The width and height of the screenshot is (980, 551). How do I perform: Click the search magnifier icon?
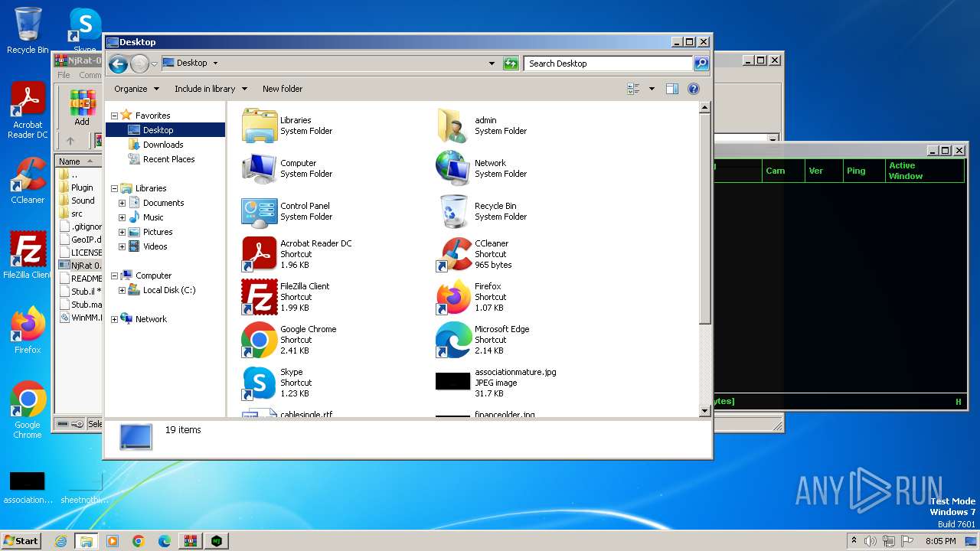click(x=701, y=64)
